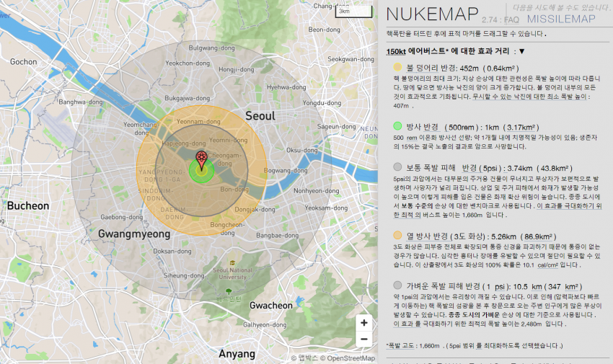Viewport: 613px width, 364px height.
Task: Click the 폭발 고도 footnote label
Action: (x=401, y=346)
